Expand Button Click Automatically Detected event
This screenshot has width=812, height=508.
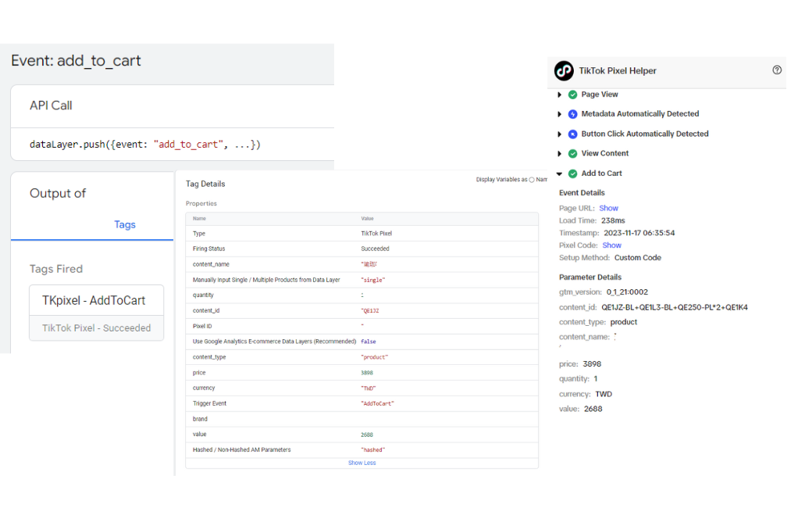point(559,134)
